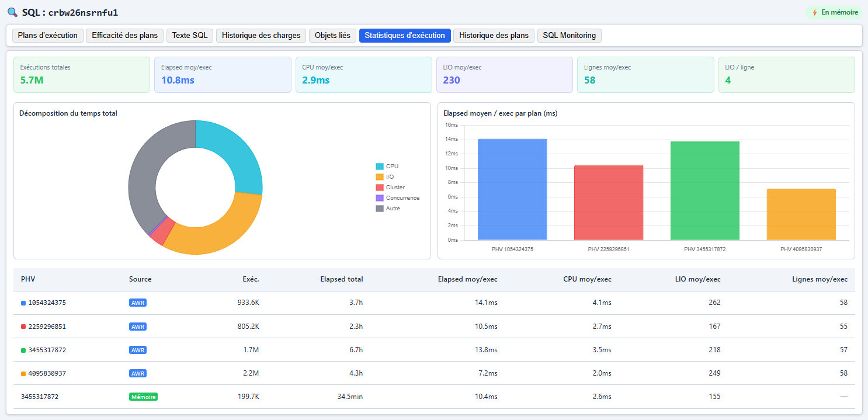
Task: Toggle the I/O legend color swatch
Action: (380, 177)
